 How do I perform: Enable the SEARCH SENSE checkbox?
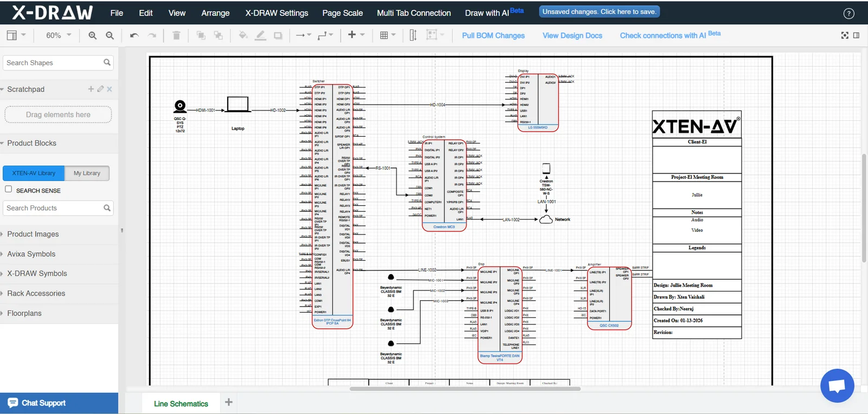coord(8,189)
